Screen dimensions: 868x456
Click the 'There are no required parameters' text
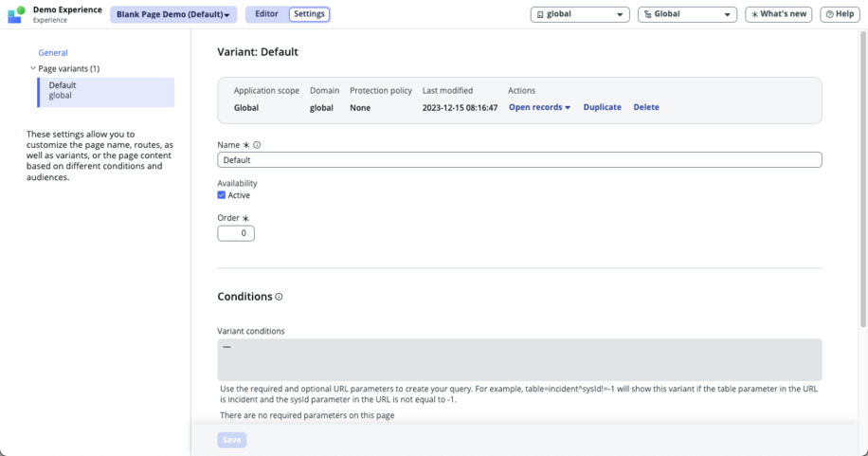coord(307,415)
